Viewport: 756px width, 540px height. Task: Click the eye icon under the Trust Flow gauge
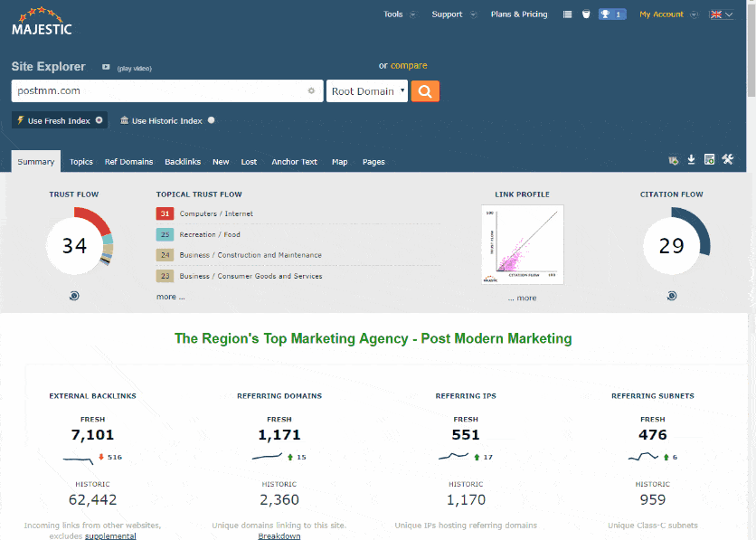point(74,295)
